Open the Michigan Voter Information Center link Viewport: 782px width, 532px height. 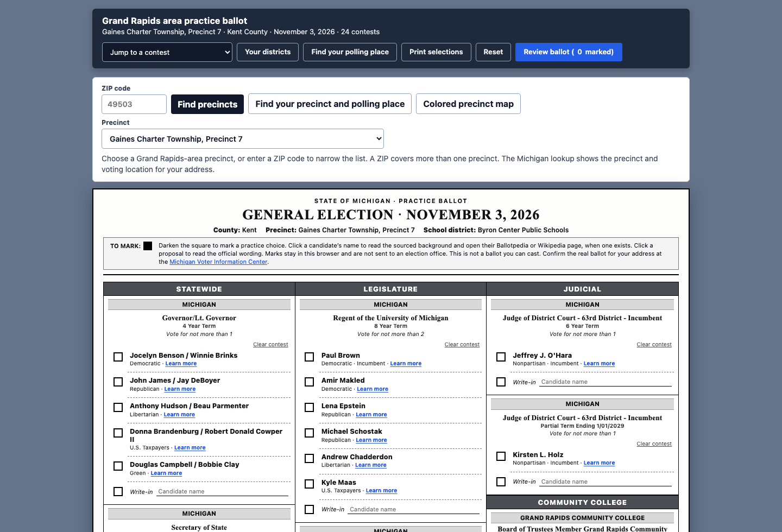click(x=218, y=262)
